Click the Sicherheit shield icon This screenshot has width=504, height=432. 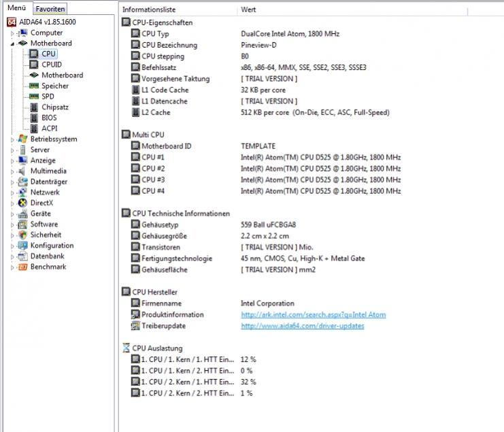point(22,235)
